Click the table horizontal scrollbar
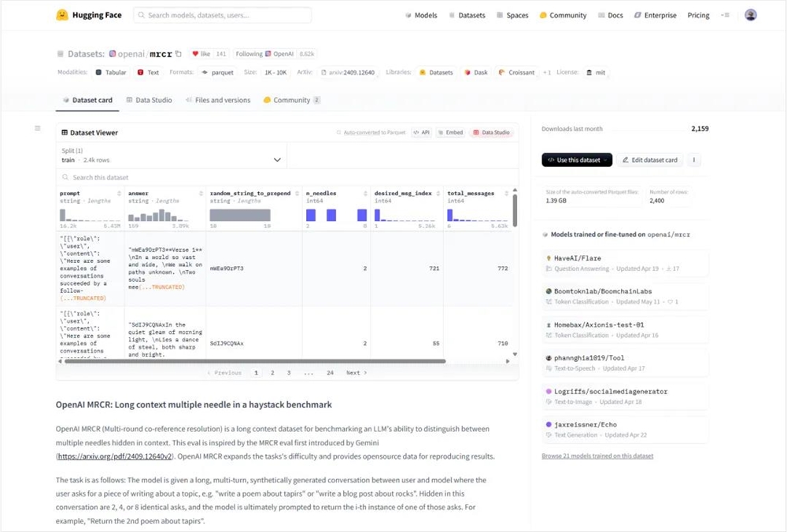This screenshot has width=787, height=532. click(252, 361)
